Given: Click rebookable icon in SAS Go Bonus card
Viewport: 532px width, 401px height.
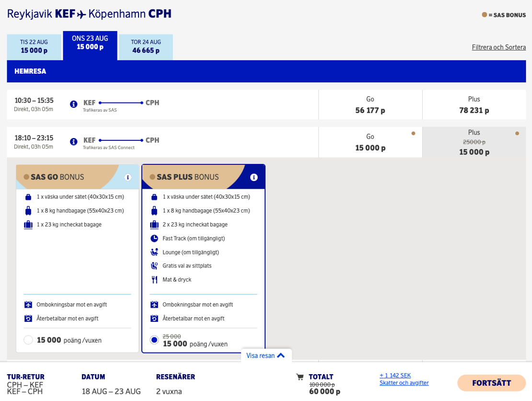Looking at the screenshot, I should (28, 305).
